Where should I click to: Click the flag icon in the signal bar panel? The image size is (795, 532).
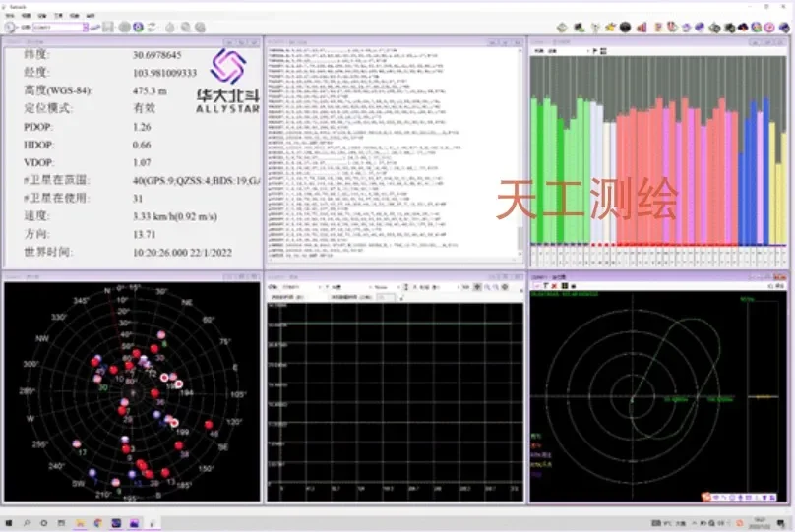(x=594, y=51)
